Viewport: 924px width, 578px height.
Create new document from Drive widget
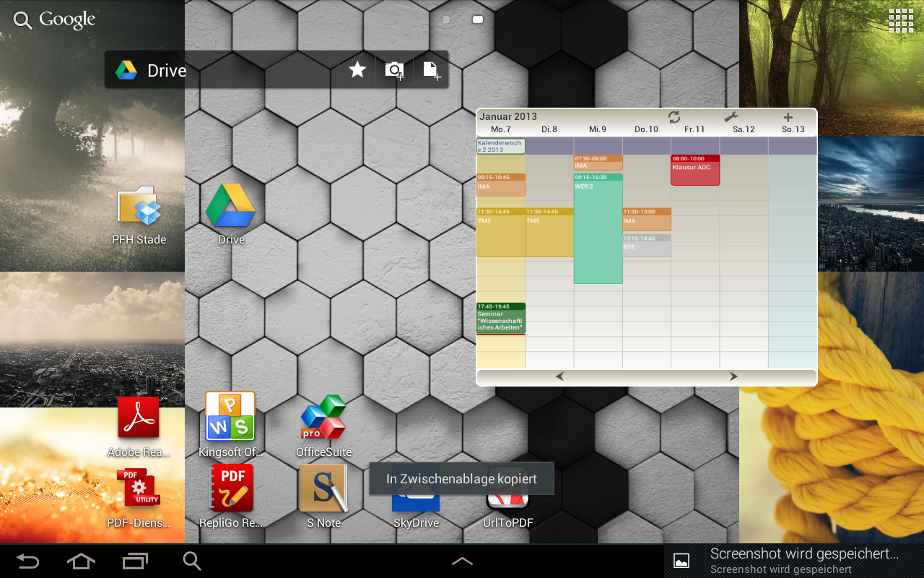click(431, 69)
